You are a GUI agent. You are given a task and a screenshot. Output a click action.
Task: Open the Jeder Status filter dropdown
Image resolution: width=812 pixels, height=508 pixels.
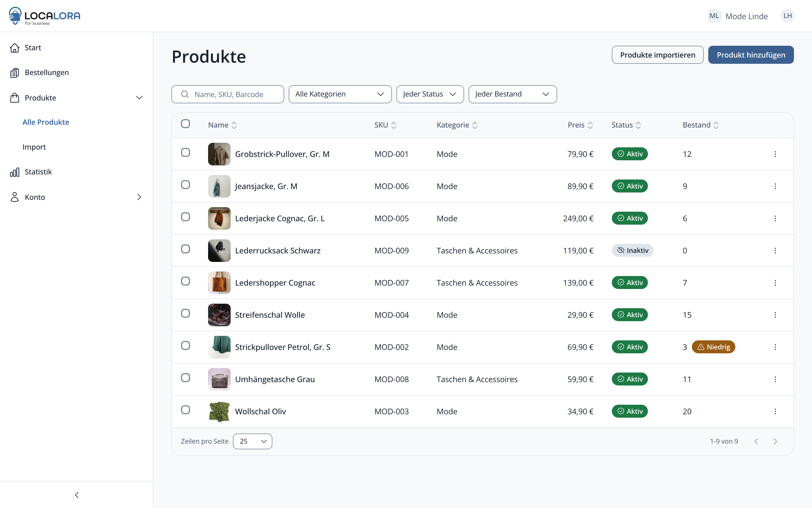coord(430,94)
